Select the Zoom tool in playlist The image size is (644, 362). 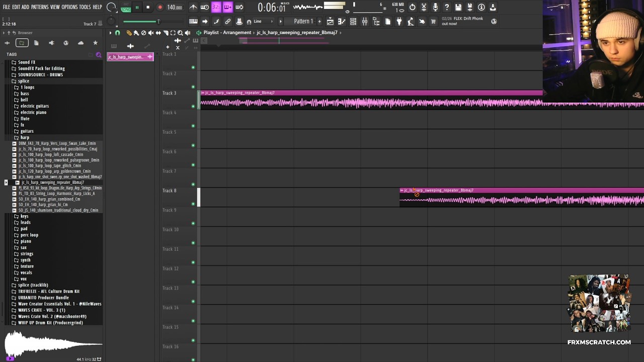click(x=180, y=33)
